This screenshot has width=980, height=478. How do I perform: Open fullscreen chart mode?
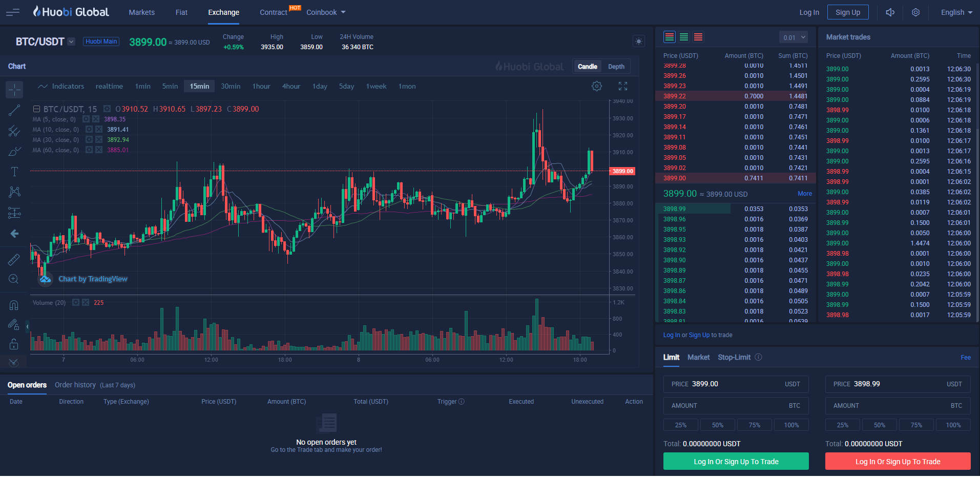tap(623, 86)
